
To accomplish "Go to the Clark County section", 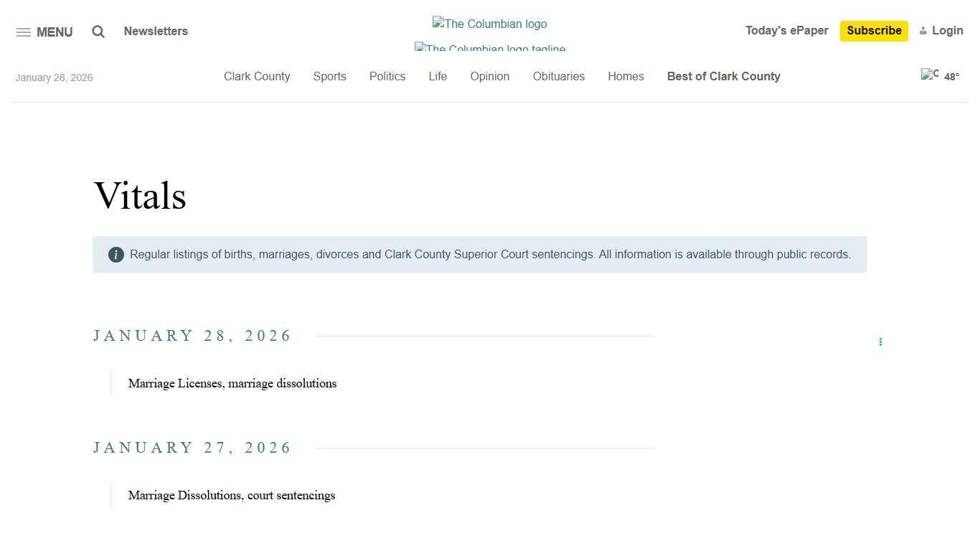I will coord(257,76).
